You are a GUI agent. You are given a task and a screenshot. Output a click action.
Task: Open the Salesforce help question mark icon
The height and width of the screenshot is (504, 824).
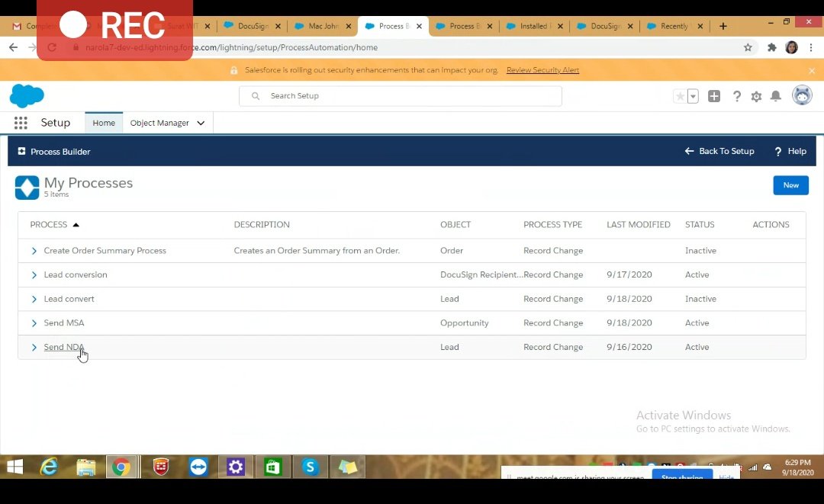[737, 96]
